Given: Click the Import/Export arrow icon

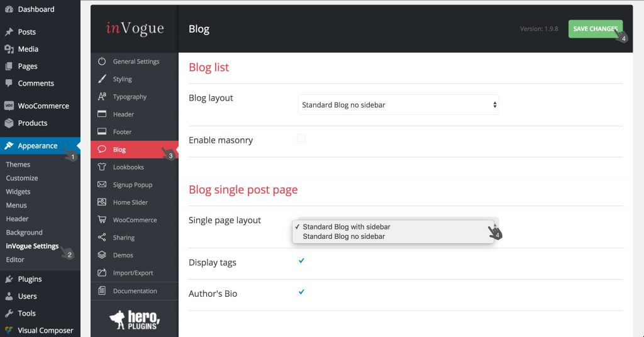Looking at the screenshot, I should pyautogui.click(x=102, y=273).
